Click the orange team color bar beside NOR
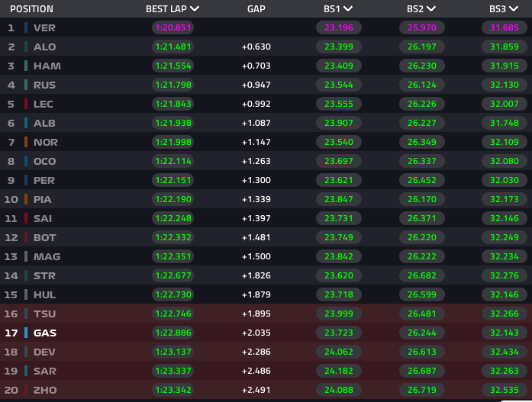This screenshot has width=532, height=402. click(26, 142)
